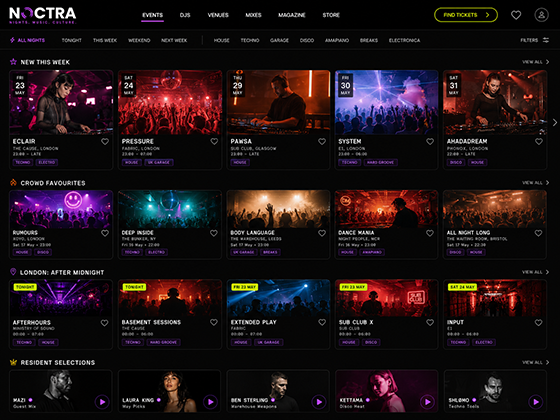Click the flame icon beside Crowd Favourites
Image resolution: width=560 pixels, height=420 pixels.
13,182
